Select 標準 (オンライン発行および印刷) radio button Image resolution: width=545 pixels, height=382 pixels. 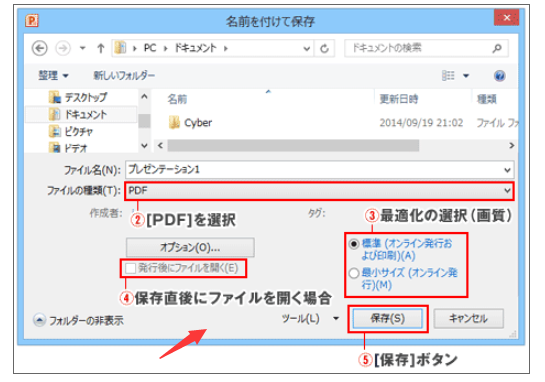tap(354, 244)
